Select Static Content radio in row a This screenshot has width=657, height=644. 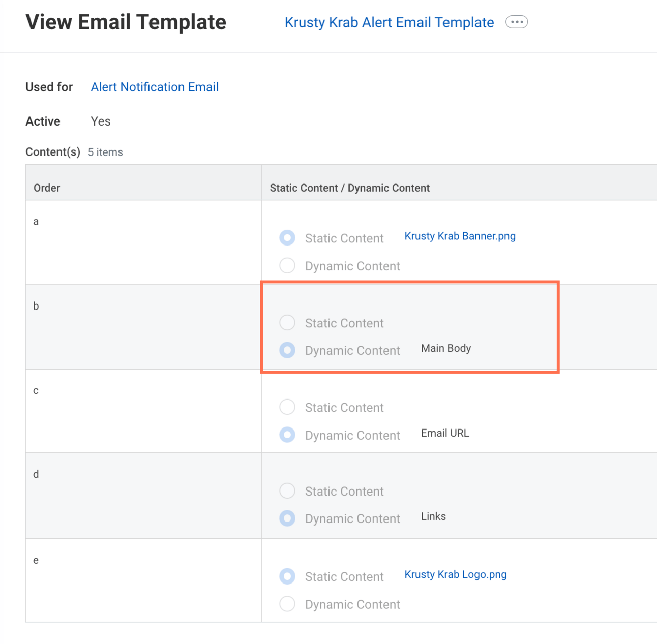[x=287, y=238]
